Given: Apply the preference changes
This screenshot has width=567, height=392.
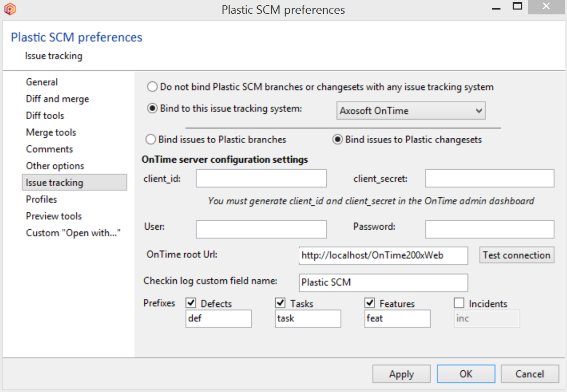Looking at the screenshot, I should click(401, 373).
